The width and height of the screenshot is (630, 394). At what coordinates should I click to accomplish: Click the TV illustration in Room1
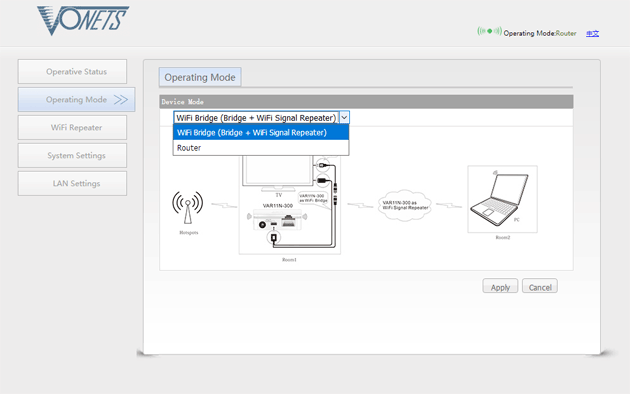click(278, 172)
